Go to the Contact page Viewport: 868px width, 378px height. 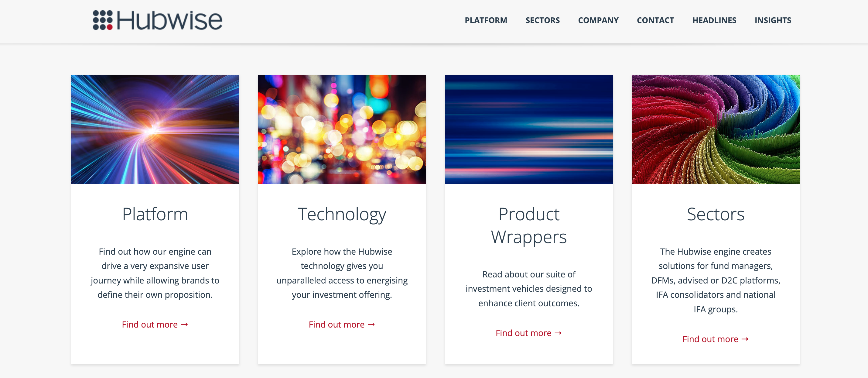point(655,20)
